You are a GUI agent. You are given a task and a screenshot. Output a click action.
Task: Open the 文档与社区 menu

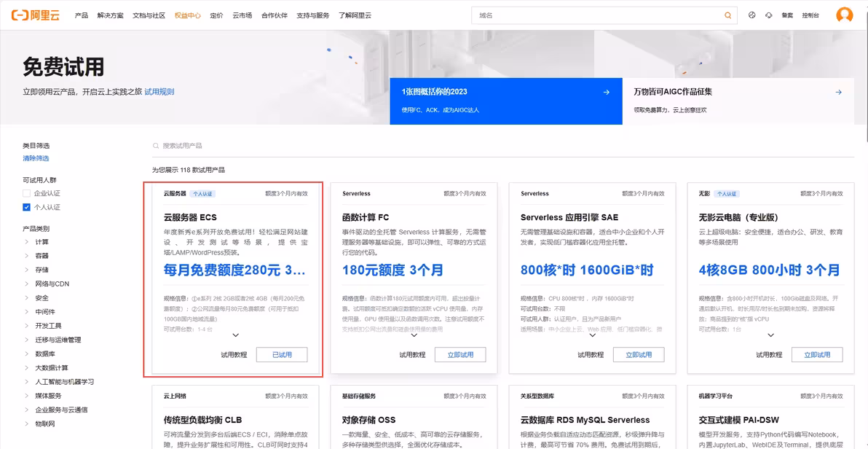[x=149, y=15]
